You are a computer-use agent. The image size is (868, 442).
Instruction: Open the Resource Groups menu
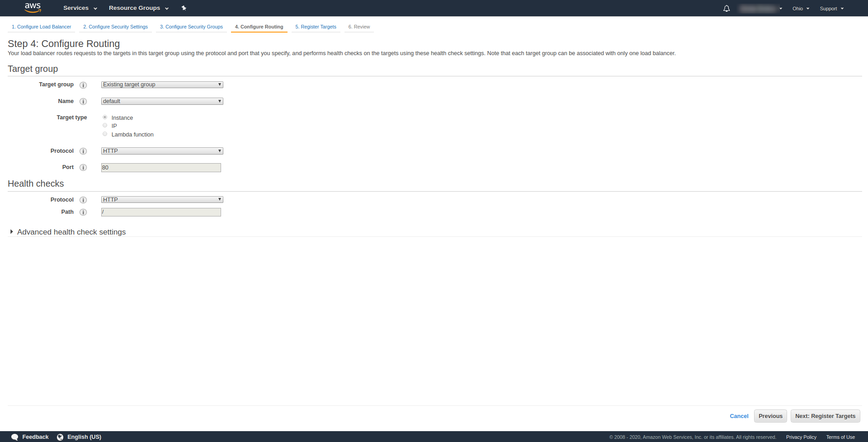139,8
